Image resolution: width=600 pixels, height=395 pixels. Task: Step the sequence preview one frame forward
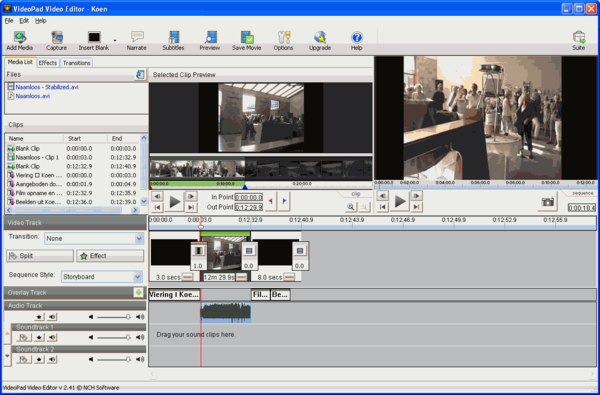(x=416, y=196)
